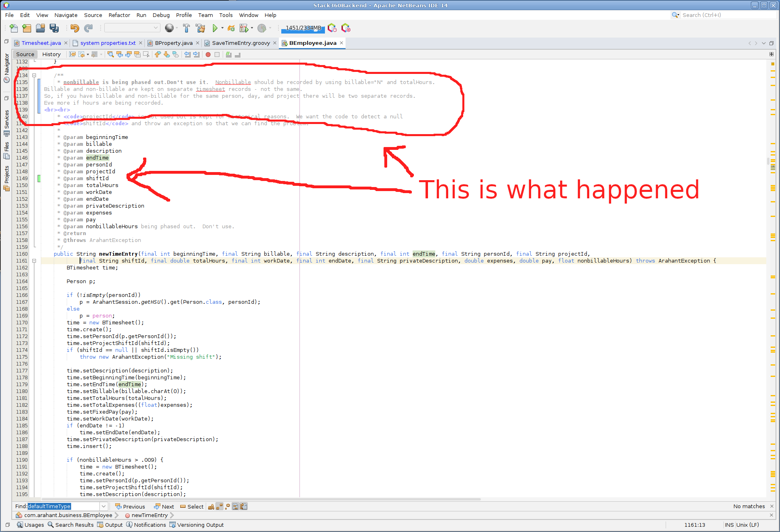Switch to the SaveTimeEntry.groovy tab
Viewport: 780px width, 532px height.
tap(240, 43)
